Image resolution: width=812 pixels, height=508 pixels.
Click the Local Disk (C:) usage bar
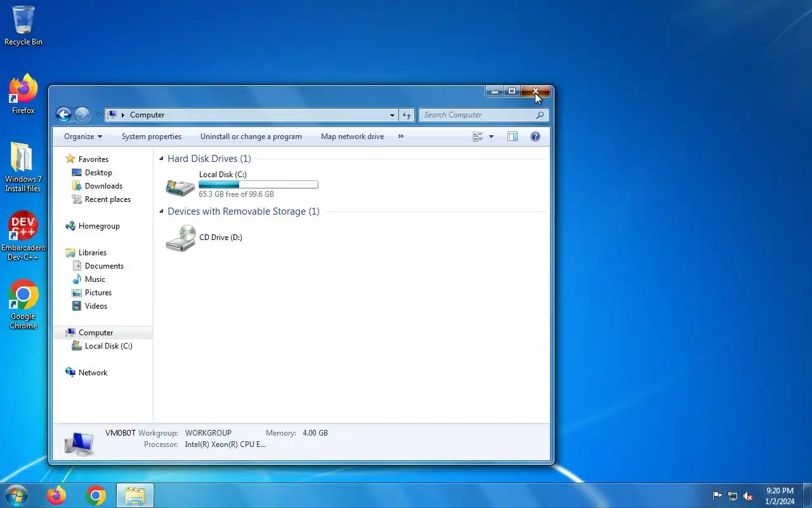tap(258, 184)
